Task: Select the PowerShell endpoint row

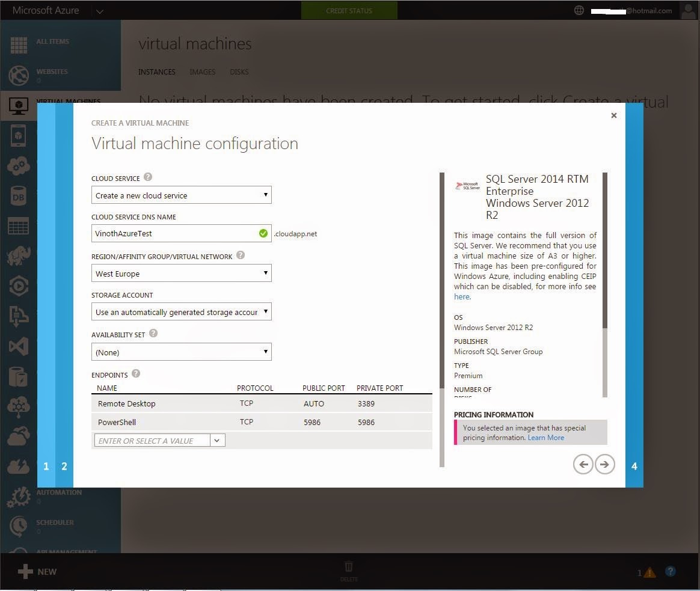Action: [x=262, y=422]
